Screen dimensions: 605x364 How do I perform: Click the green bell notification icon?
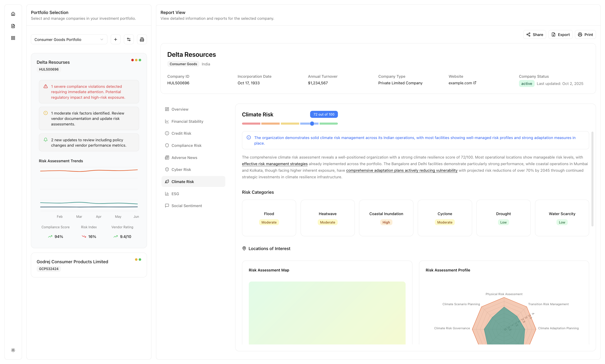click(x=45, y=140)
